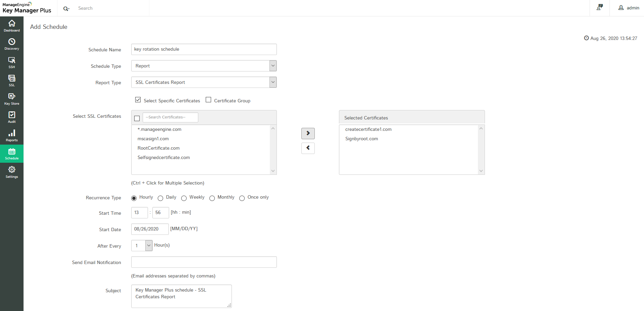644x311 pixels.
Task: Open the Dashboard home icon
Action: click(12, 23)
